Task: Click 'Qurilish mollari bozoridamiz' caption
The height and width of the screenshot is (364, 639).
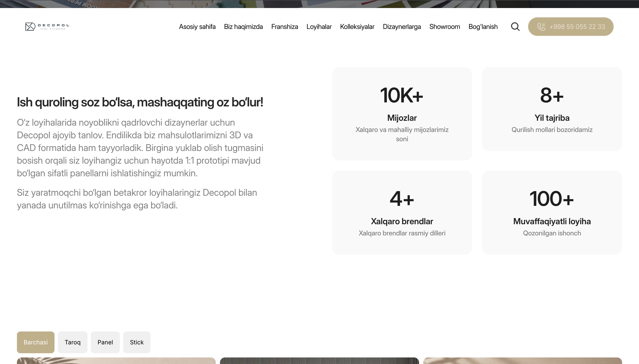Action: 552,129
